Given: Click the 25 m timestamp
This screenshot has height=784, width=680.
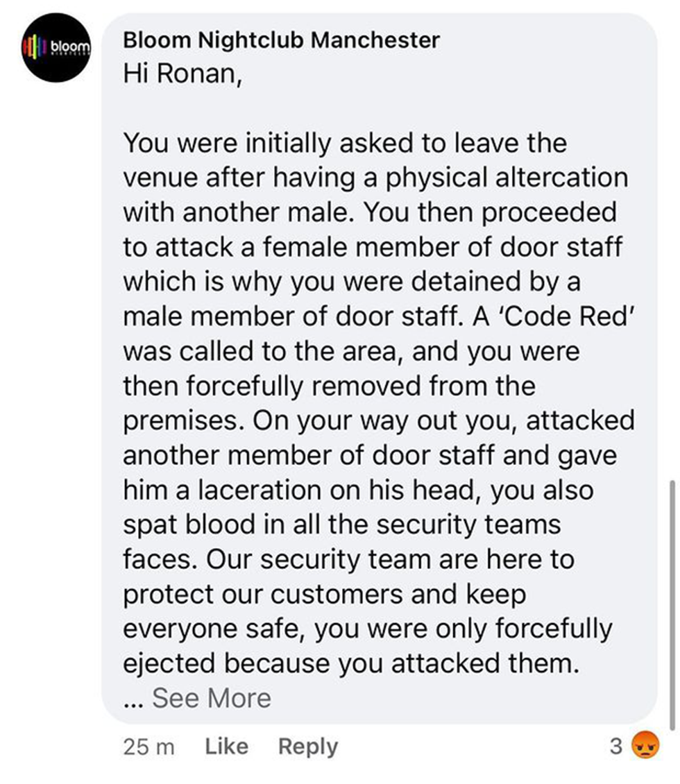Looking at the screenshot, I should pos(148,747).
